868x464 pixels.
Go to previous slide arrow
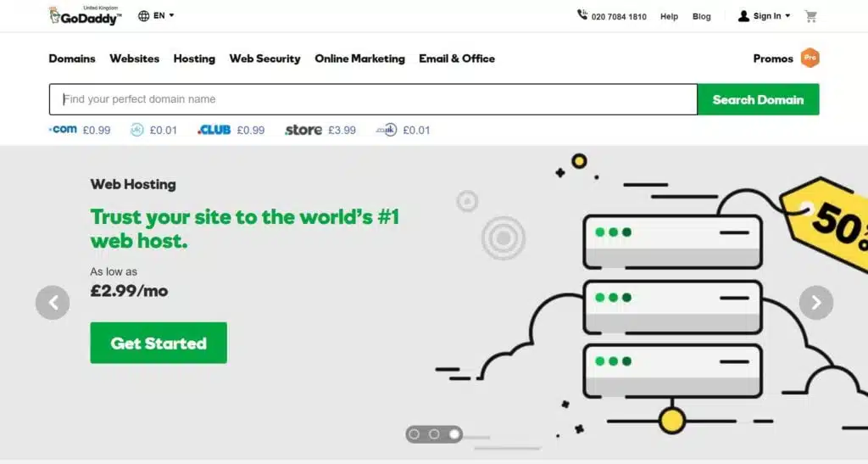[53, 302]
